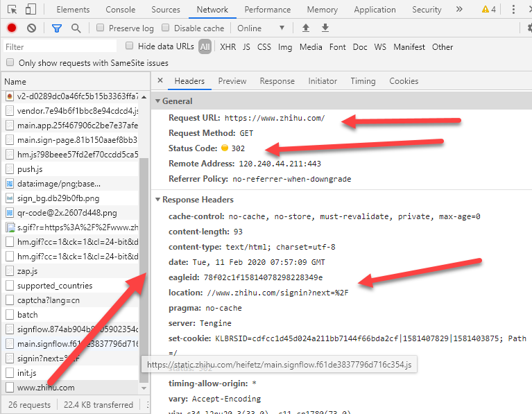Viewport: 532px width, 414px height.
Task: Open the Cookies tab of request
Action: (404, 81)
